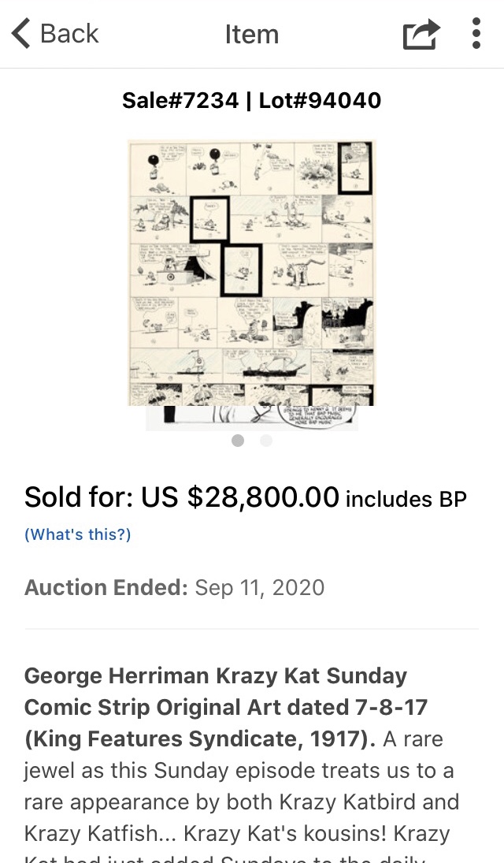Tap the "Sold for:" label
This screenshot has height=863, width=504.
(x=79, y=497)
